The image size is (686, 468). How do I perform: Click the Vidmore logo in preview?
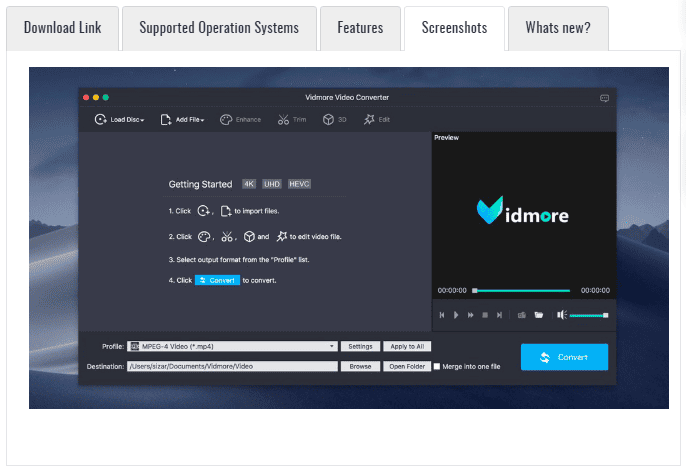tap(523, 210)
